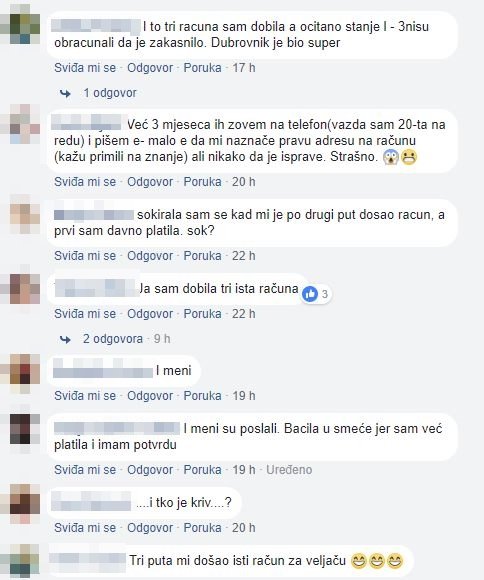Click Odgovor under the 'i tko je kriv' comment

pyautogui.click(x=150, y=528)
